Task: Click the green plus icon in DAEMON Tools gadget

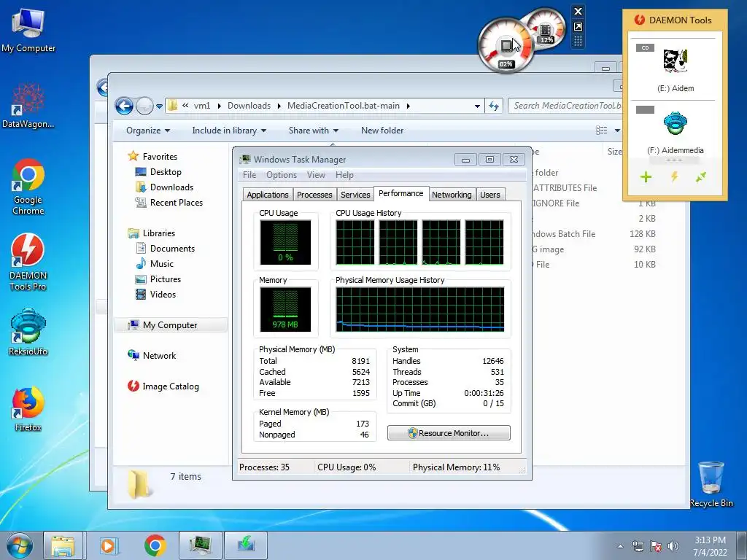Action: point(646,177)
